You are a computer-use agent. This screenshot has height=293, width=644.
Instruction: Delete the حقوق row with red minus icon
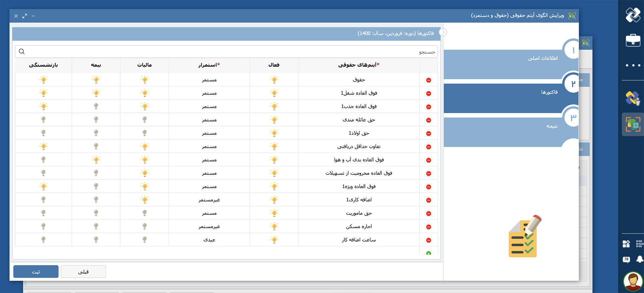point(428,80)
